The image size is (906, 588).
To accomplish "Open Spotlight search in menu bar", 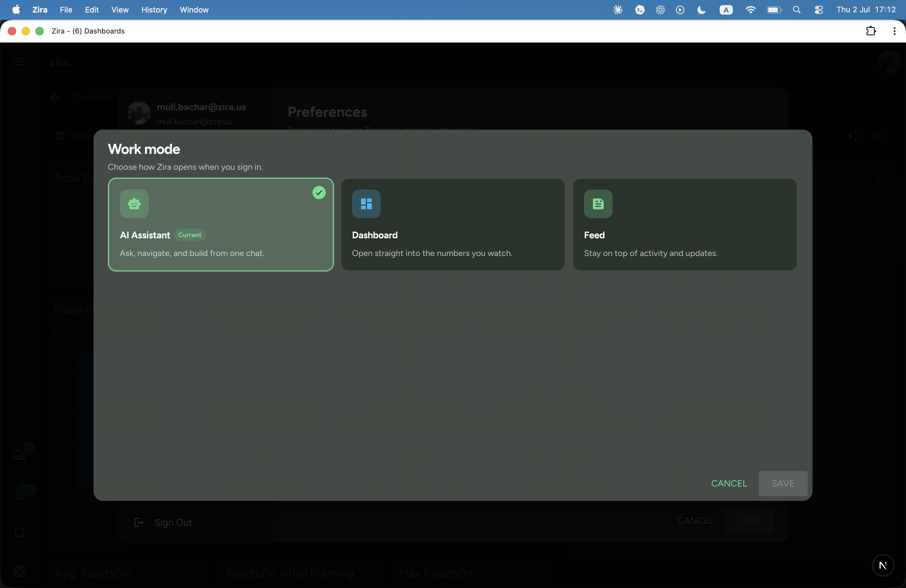I will [x=796, y=10].
